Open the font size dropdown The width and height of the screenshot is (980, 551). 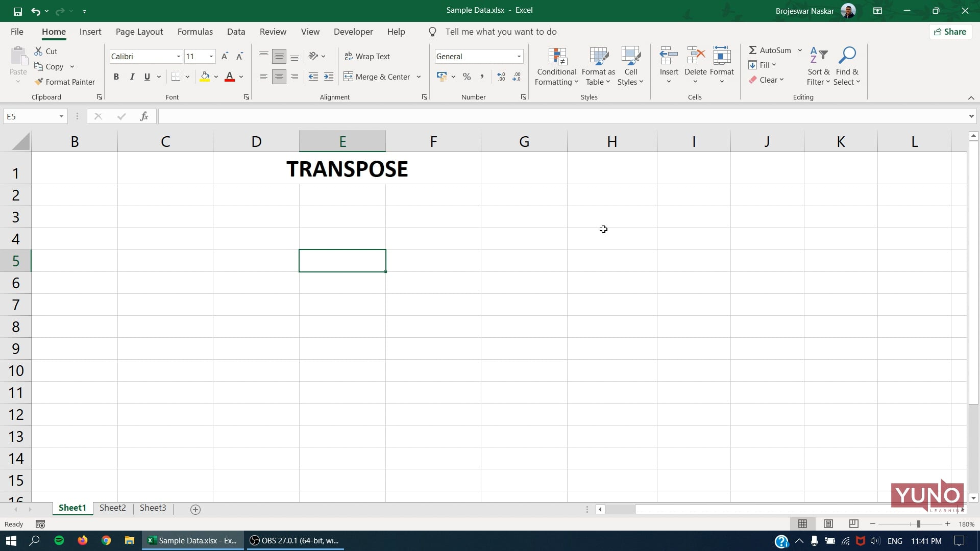[x=211, y=56]
